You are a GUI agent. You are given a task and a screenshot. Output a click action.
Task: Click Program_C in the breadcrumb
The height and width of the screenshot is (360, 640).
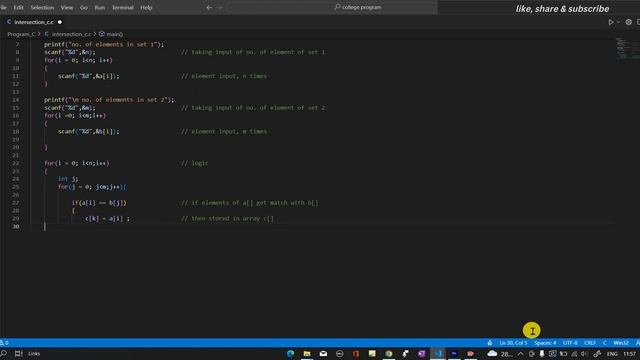(21, 34)
